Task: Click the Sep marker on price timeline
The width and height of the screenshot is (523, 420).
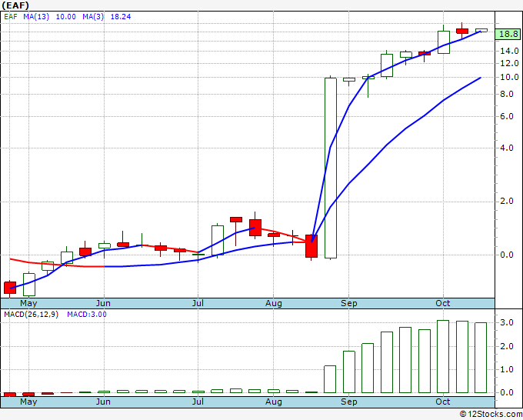Action: (x=349, y=303)
